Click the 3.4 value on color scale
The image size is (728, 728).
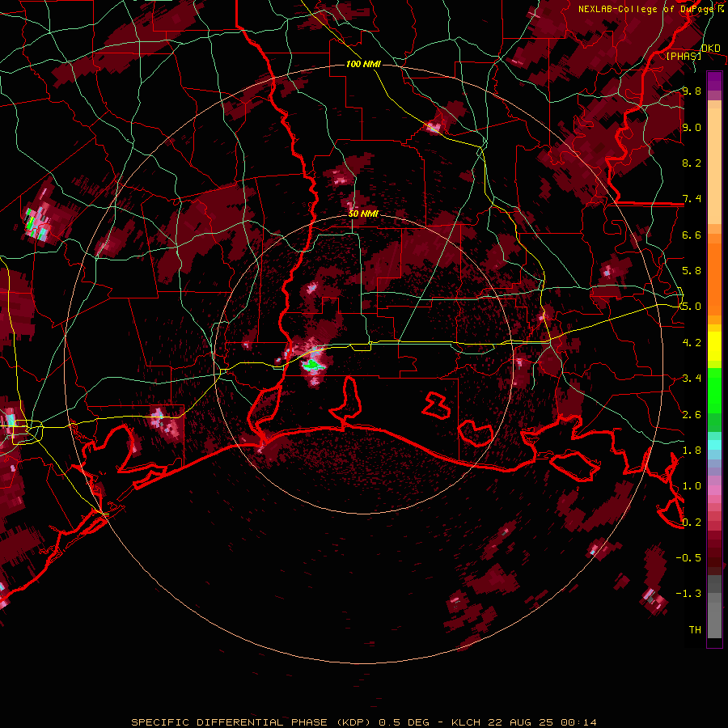[692, 379]
